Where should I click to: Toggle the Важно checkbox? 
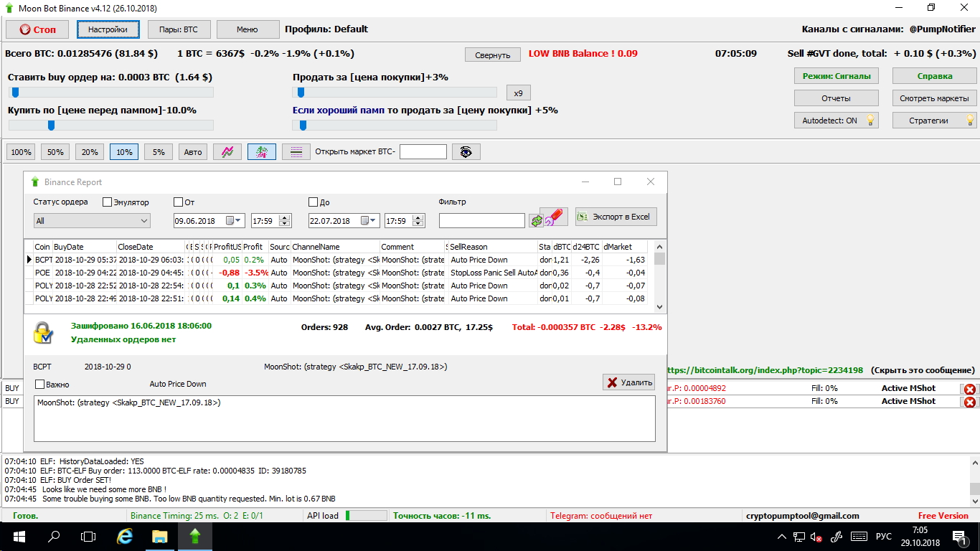40,385
